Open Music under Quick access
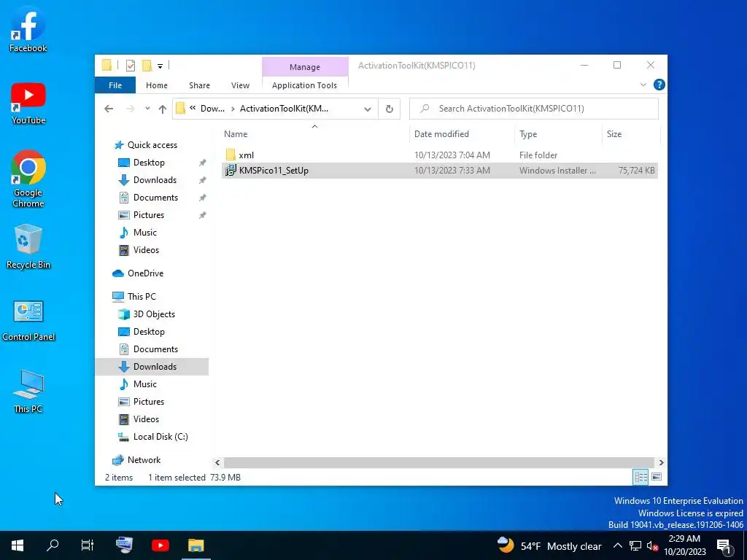 coord(145,233)
